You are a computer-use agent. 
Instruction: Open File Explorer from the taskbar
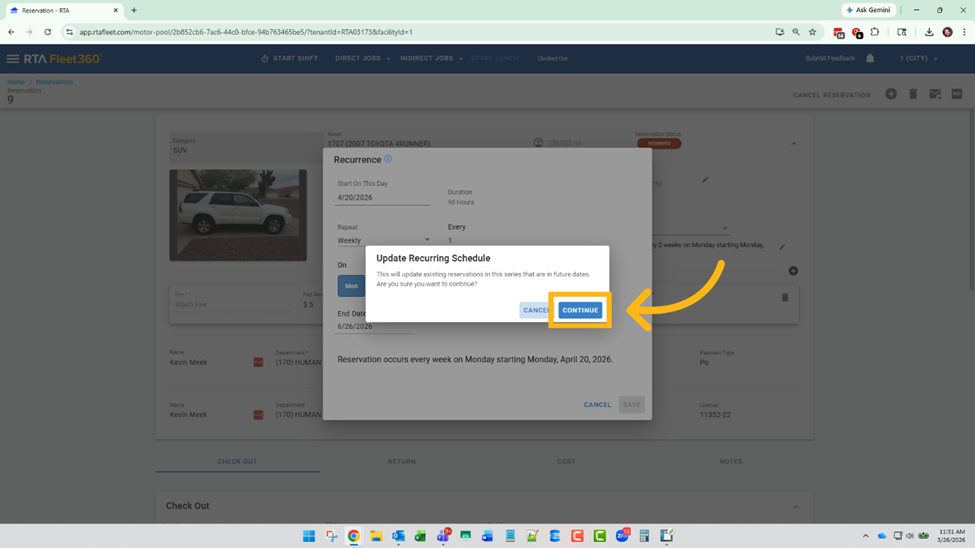point(376,536)
